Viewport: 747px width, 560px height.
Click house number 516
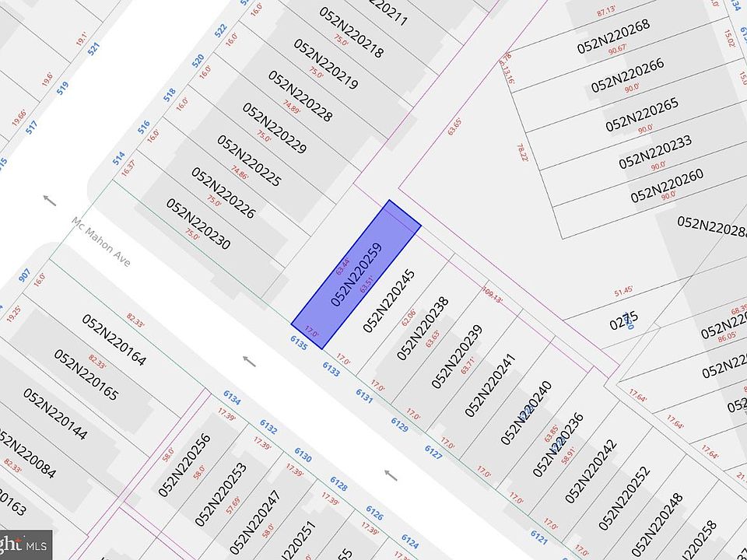pyautogui.click(x=144, y=127)
